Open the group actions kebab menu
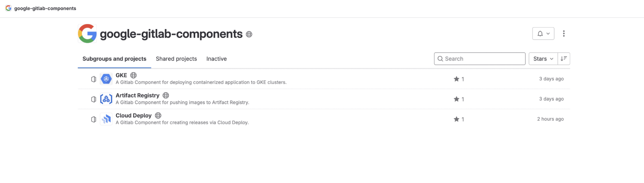This screenshot has width=644, height=183. [x=564, y=33]
